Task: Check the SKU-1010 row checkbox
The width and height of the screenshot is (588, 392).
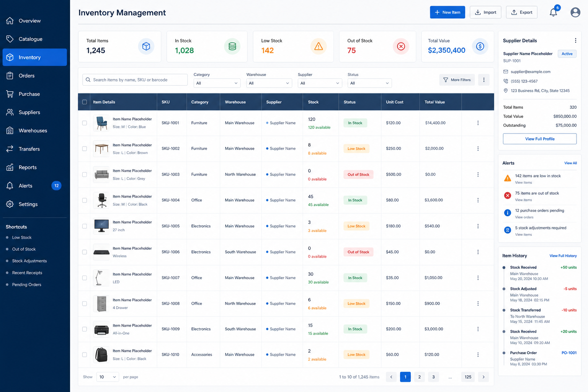Action: coord(85,355)
